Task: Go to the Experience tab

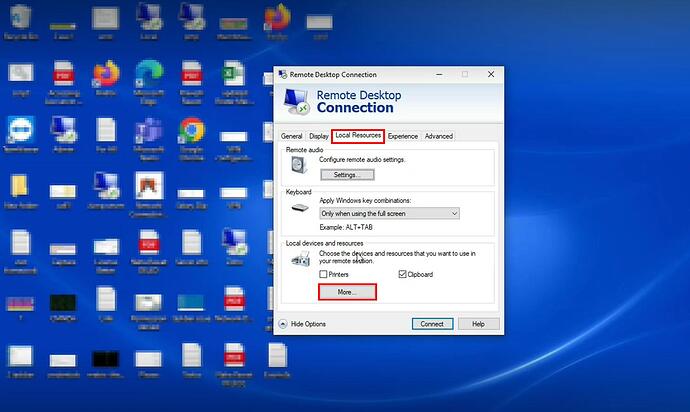Action: coord(403,136)
